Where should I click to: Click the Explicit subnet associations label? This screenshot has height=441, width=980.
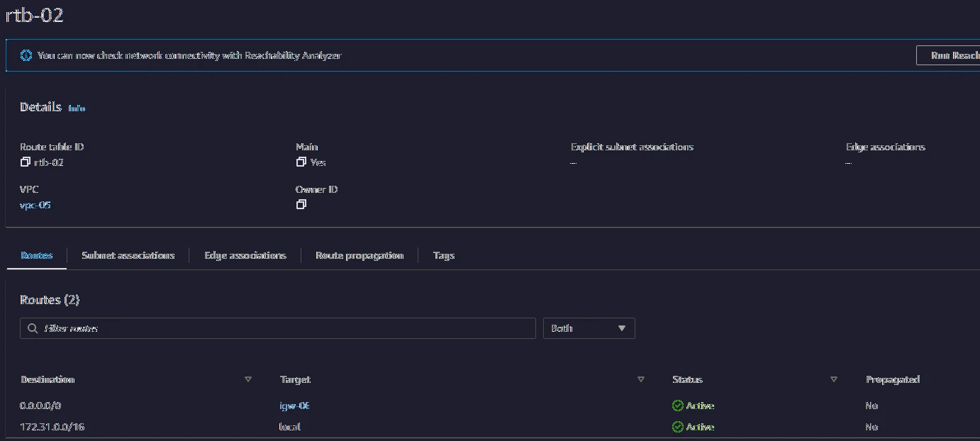(x=632, y=147)
